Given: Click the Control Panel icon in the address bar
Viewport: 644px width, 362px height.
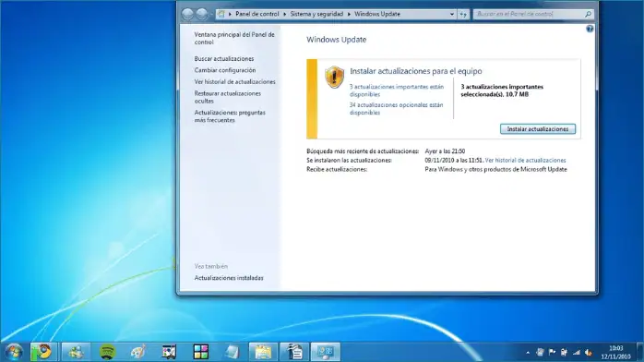Looking at the screenshot, I should coord(221,14).
